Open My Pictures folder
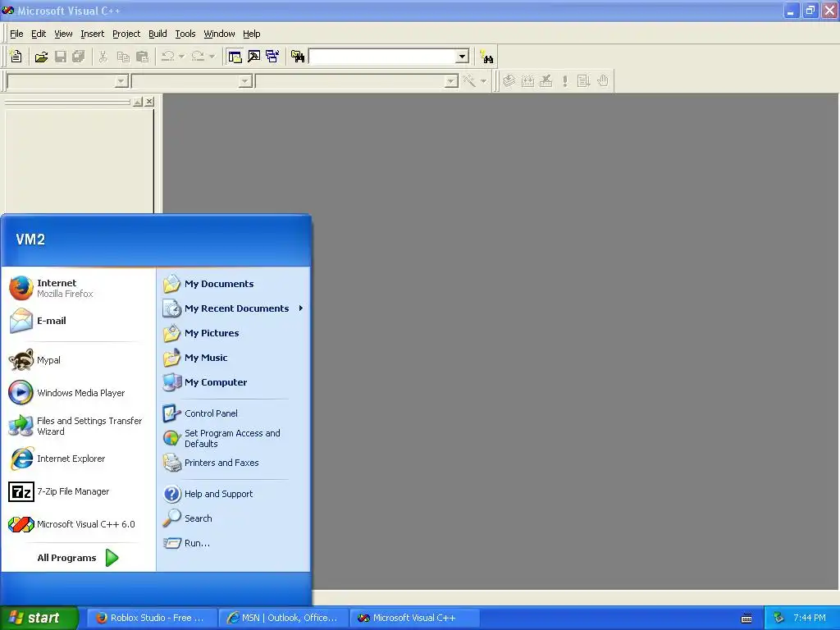This screenshot has width=840, height=630. (x=233, y=333)
